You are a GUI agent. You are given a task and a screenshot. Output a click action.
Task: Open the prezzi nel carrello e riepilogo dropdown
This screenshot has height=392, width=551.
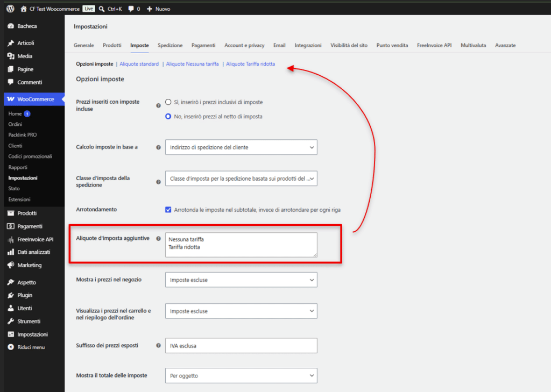click(x=241, y=311)
